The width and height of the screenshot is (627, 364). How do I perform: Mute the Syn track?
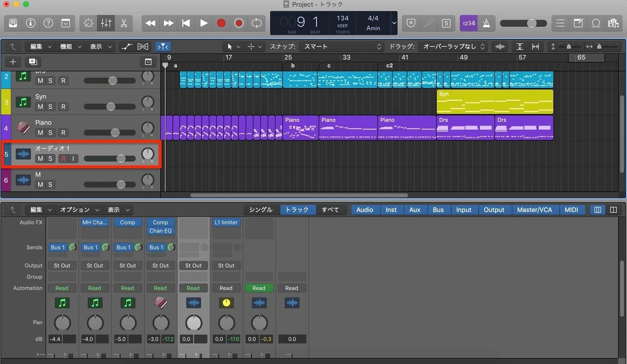pos(40,107)
